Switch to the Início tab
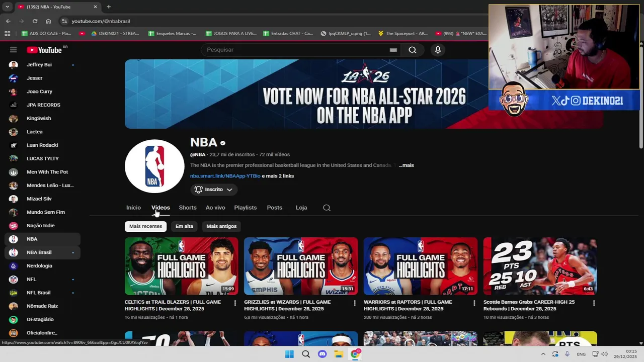Screen dimensions: 644x362 pos(133,208)
